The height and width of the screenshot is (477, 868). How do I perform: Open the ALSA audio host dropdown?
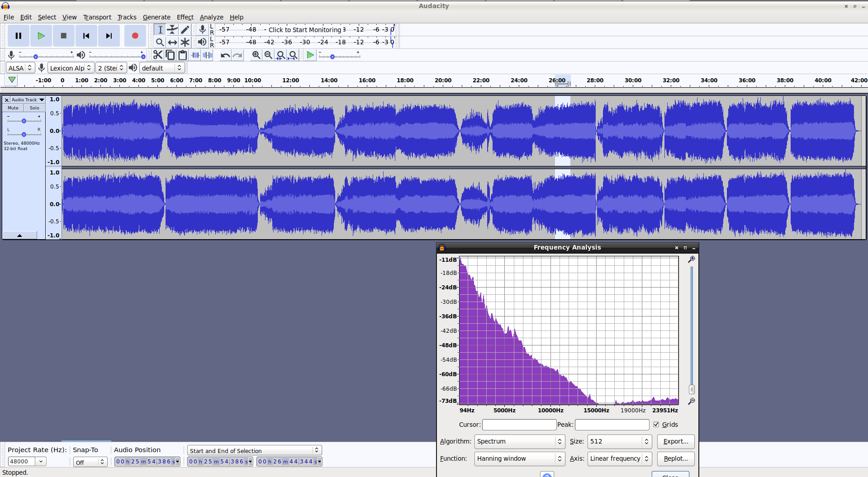[x=20, y=68]
